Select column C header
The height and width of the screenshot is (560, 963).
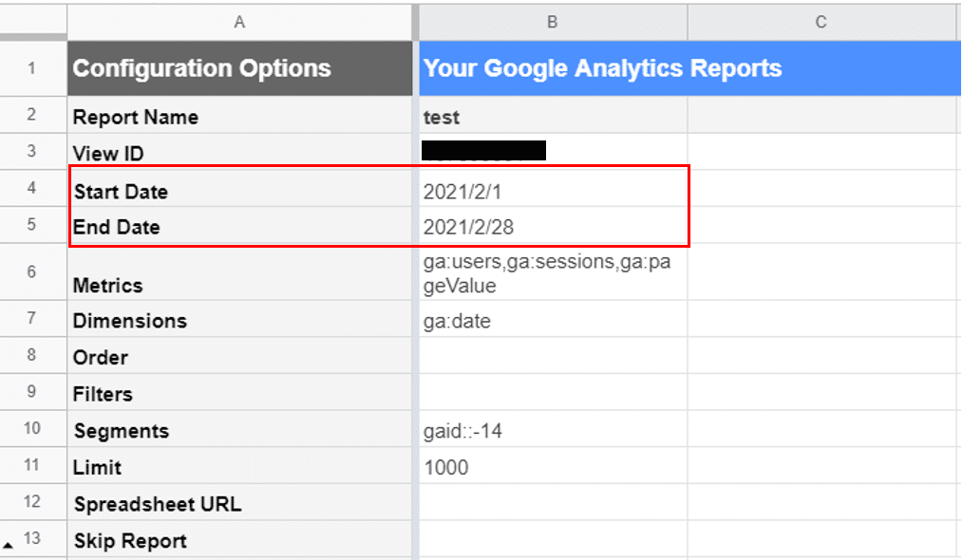tap(821, 21)
